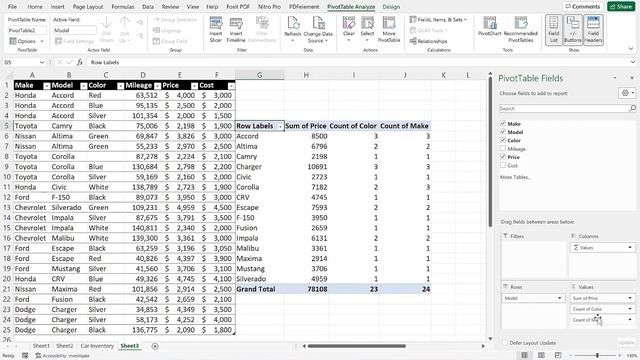This screenshot has width=640, height=360.
Task: Open the Comments pane
Action: (582, 7)
